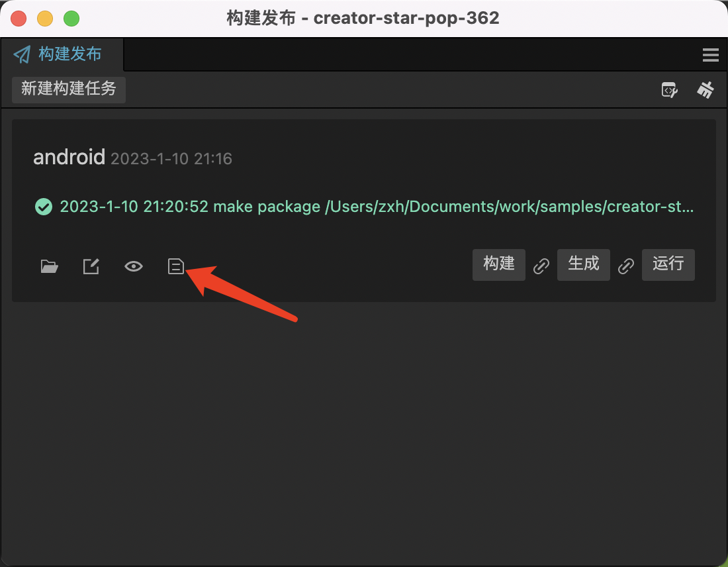Toggle visibility with the eye icon

pos(133,266)
